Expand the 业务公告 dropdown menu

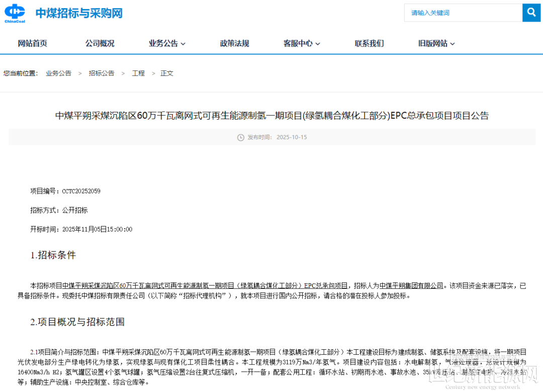(167, 44)
